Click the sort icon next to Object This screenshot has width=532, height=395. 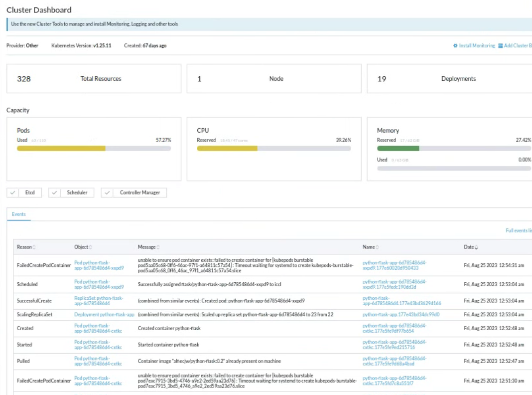point(91,247)
